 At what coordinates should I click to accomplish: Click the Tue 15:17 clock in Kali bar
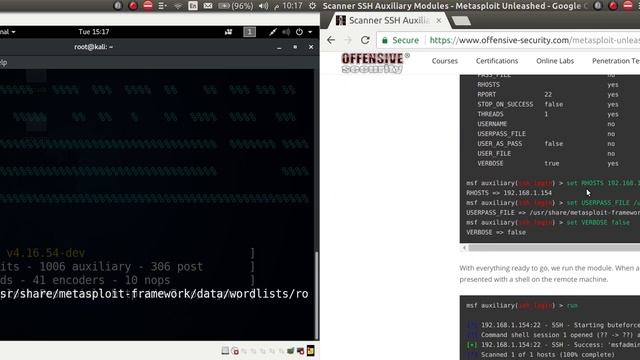tap(93, 31)
